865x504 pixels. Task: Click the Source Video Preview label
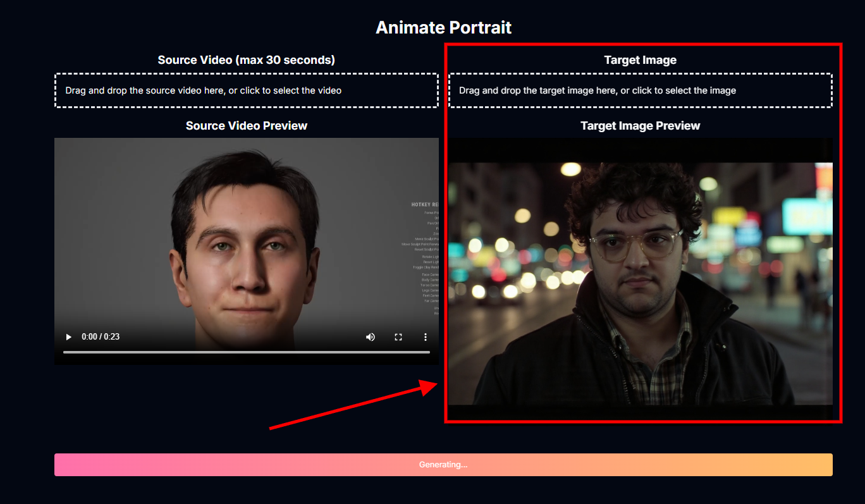[x=247, y=126]
